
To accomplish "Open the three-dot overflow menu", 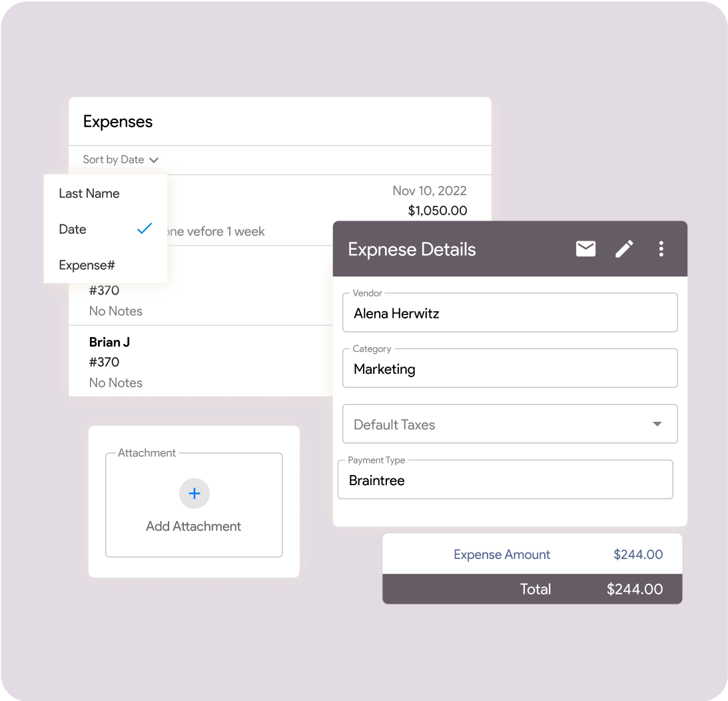I will pyautogui.click(x=661, y=249).
